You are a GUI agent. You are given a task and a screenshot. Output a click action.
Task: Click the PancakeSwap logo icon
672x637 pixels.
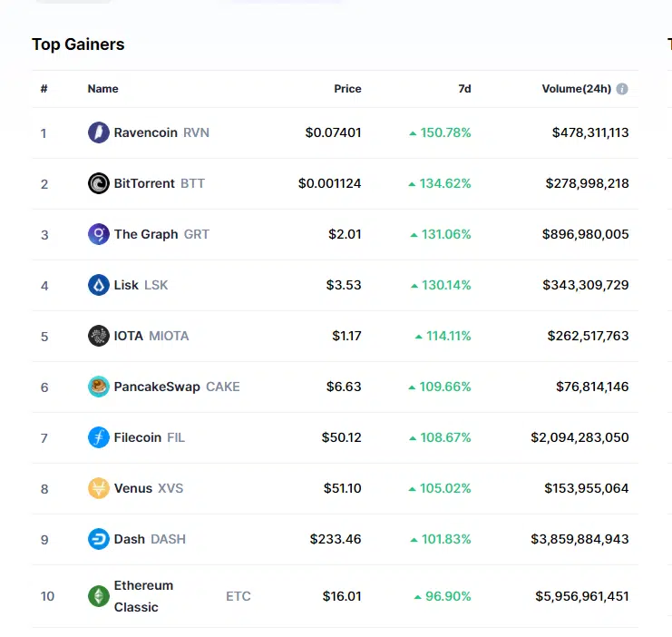click(98, 387)
